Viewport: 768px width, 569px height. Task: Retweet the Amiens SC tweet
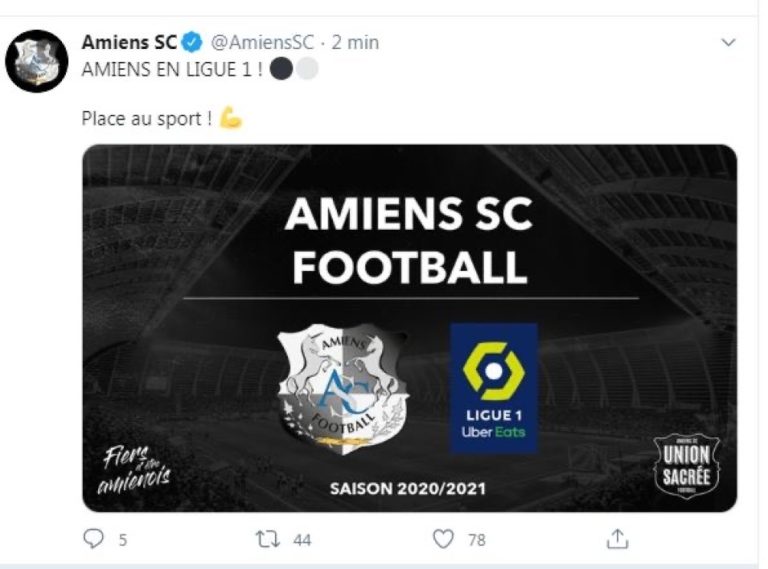(x=267, y=539)
